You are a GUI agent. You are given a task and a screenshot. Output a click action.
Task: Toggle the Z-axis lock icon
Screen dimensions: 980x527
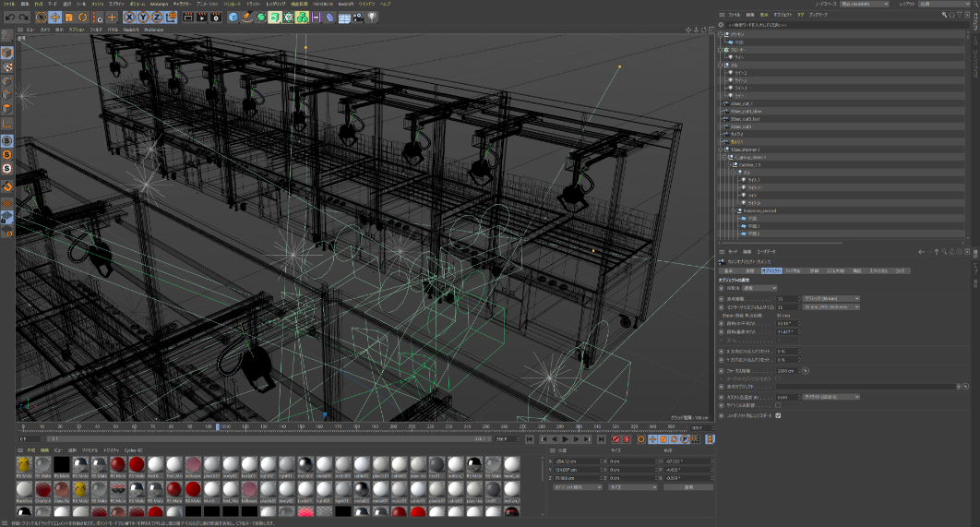pyautogui.click(x=157, y=18)
